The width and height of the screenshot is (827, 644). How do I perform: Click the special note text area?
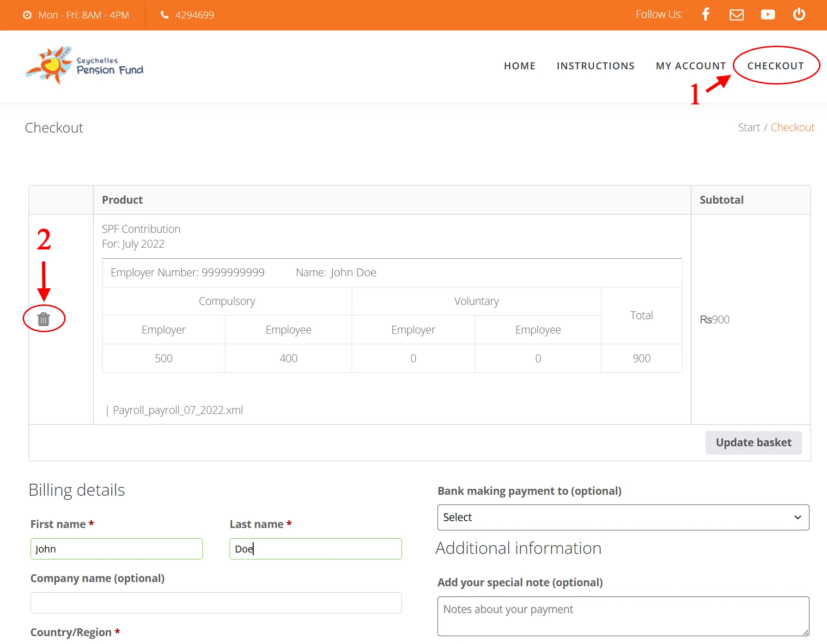click(x=623, y=616)
